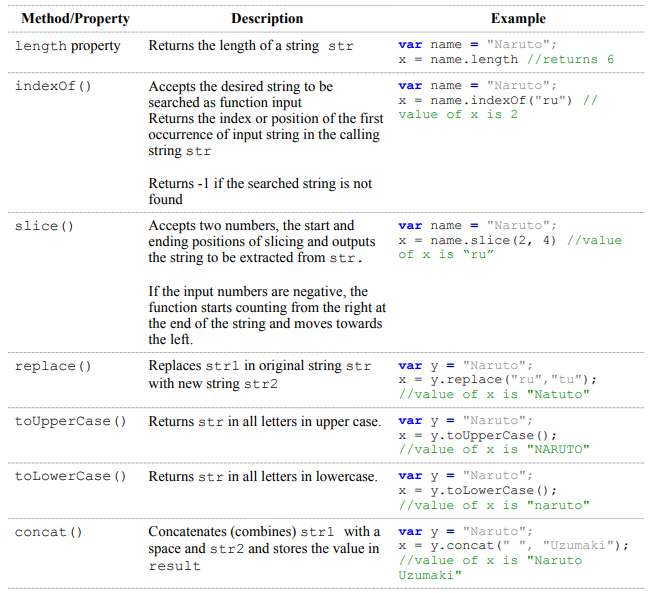Click the name.length code example line
This screenshot has width=654, height=593.
click(x=505, y=60)
